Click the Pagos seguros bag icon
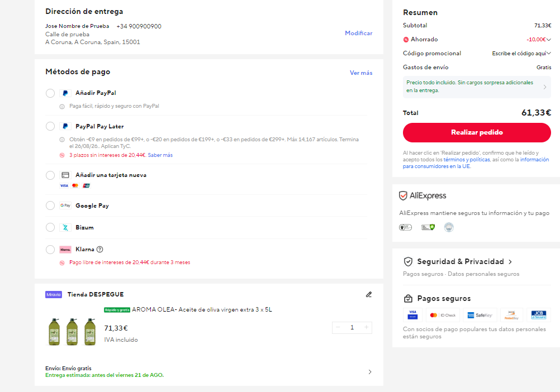The width and height of the screenshot is (560, 392). point(408,299)
